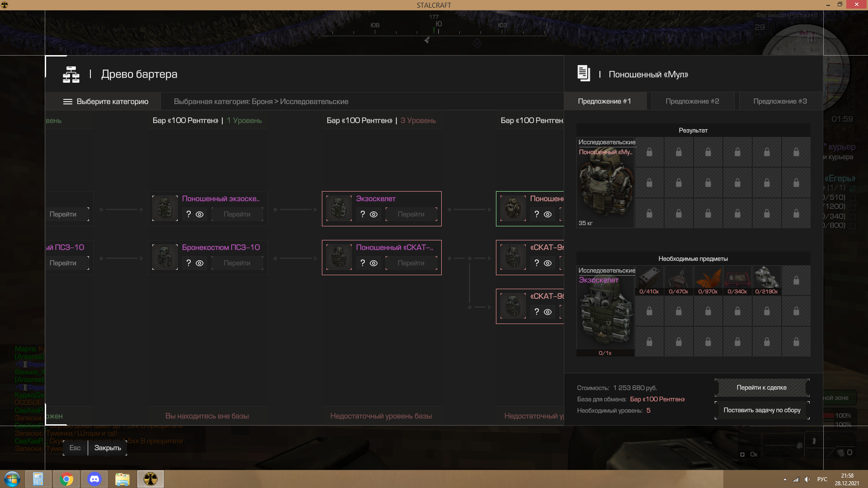Screen dimensions: 868x488
Task: Click Перейти on Бронекостюм ПСЗ-10 card
Action: point(237,263)
